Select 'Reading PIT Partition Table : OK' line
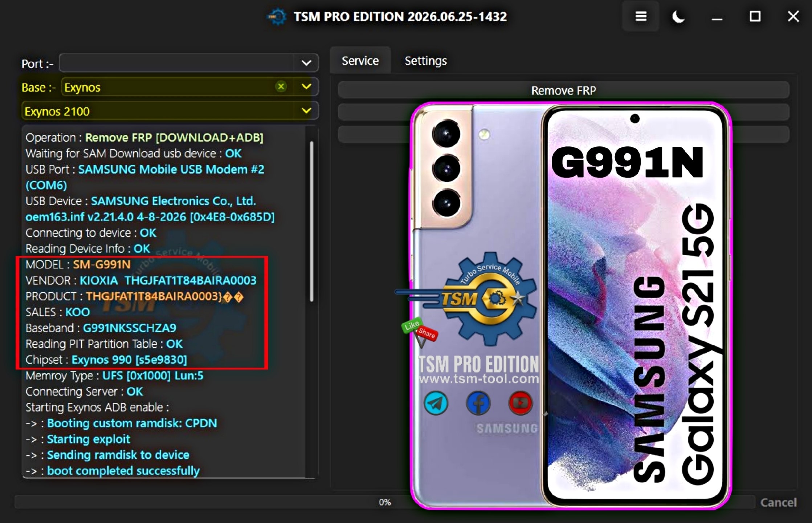 click(104, 344)
